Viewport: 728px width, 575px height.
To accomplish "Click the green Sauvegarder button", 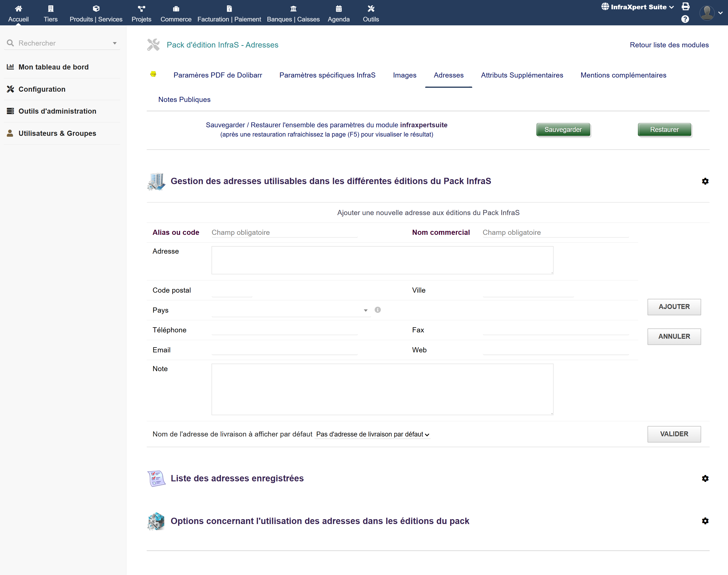I will (x=563, y=130).
